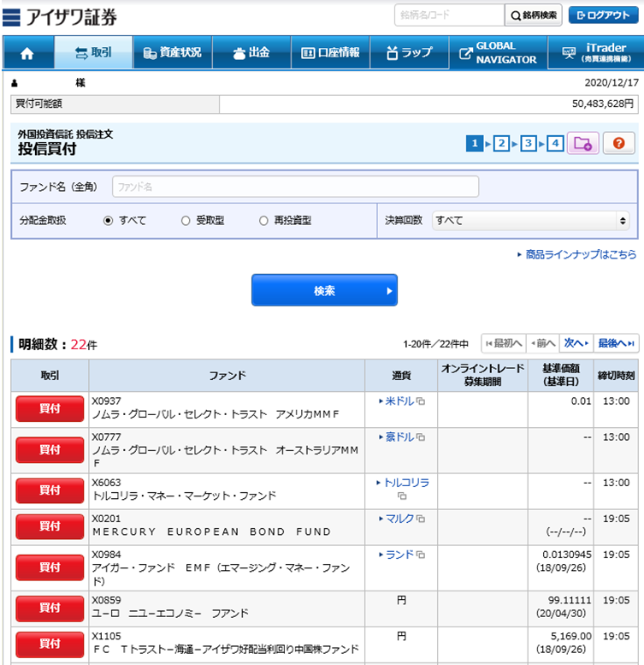Jump to last page with 最後へ
This screenshot has width=644, height=665.
[616, 343]
